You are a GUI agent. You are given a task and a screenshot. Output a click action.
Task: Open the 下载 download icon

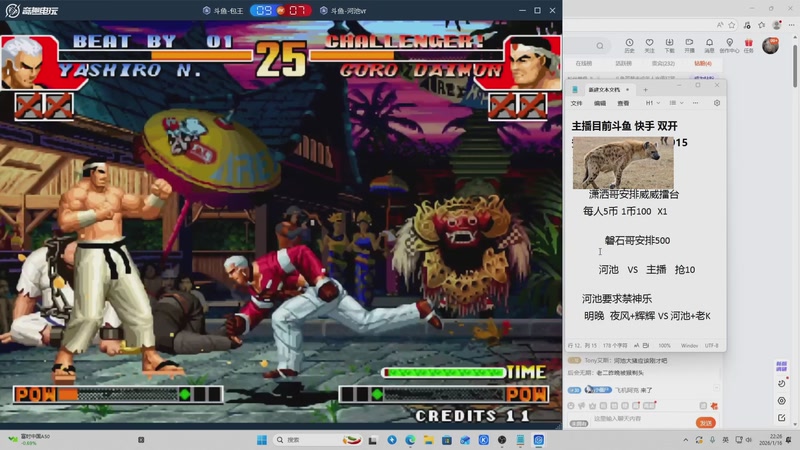pos(669,45)
